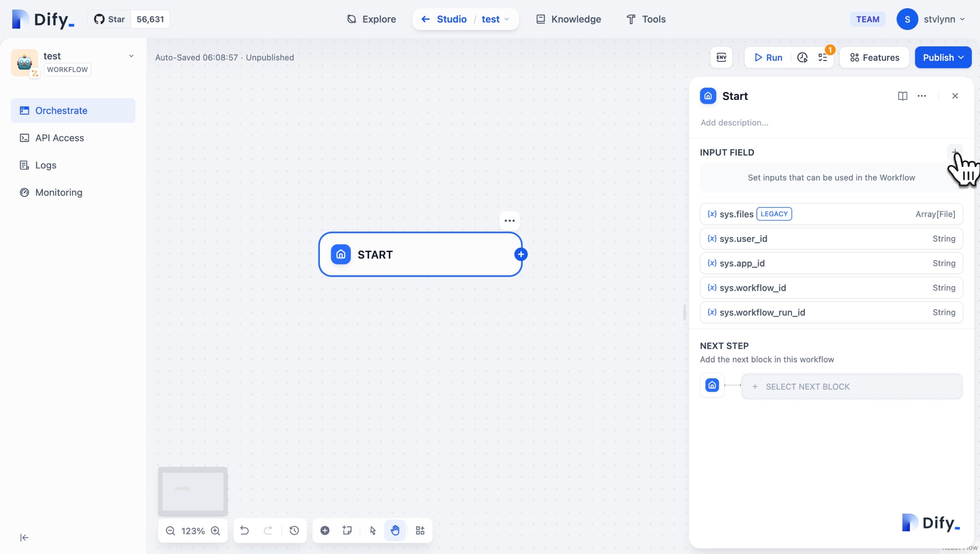The height and width of the screenshot is (554, 980).
Task: Open the run history clock icon
Action: coord(802,57)
